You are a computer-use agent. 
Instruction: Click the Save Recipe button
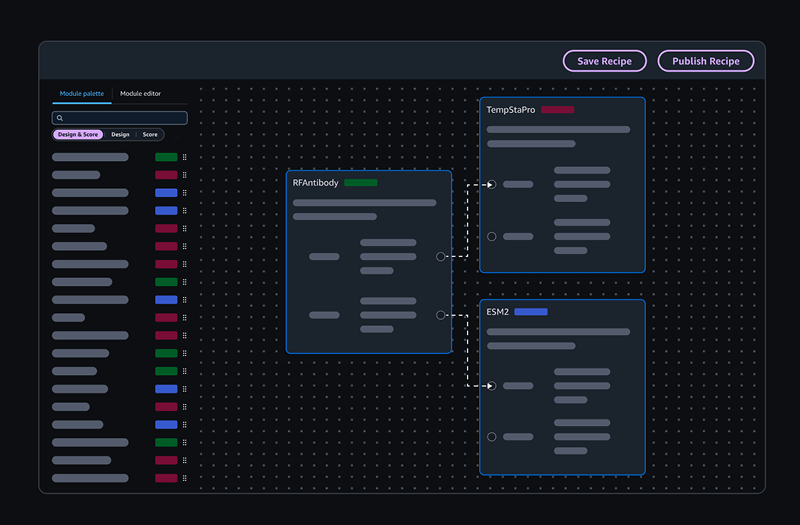coord(604,61)
